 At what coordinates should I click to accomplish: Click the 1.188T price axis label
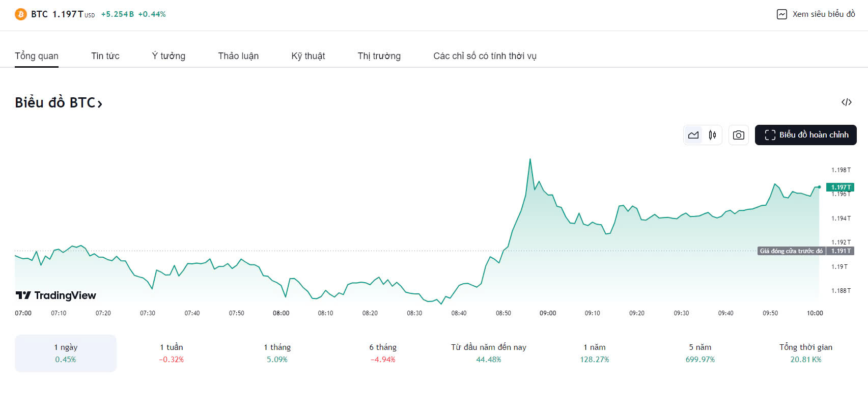(841, 291)
